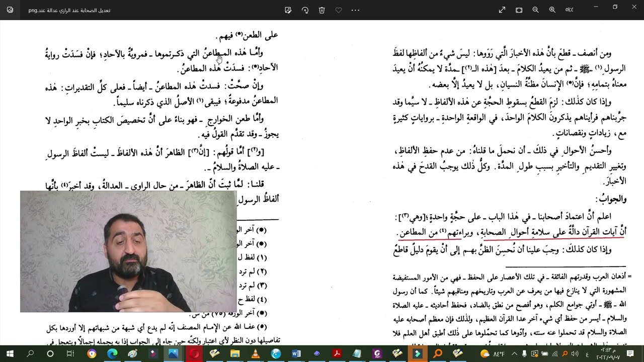Open the taskbar clock and date
The image size is (644, 362).
(x=608, y=354)
